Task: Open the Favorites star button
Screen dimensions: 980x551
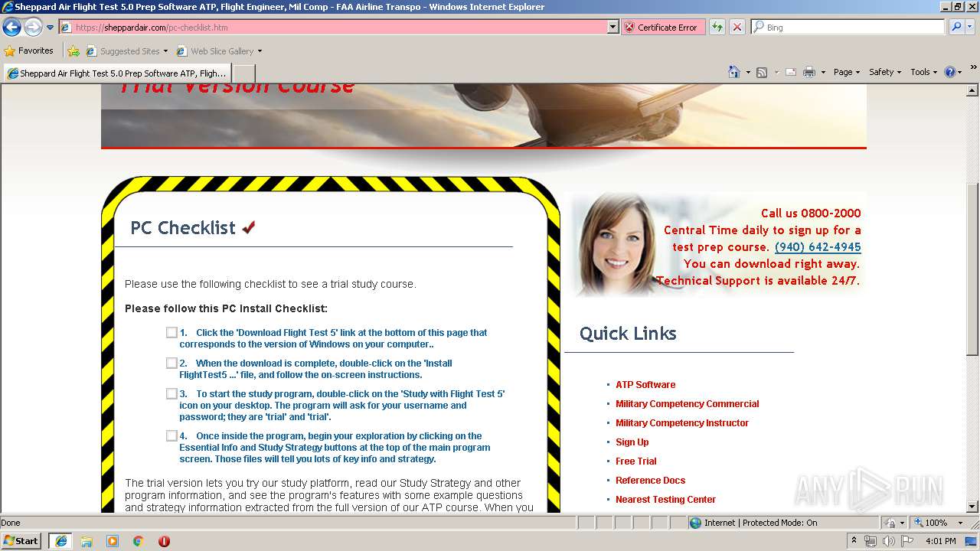Action: click(29, 51)
